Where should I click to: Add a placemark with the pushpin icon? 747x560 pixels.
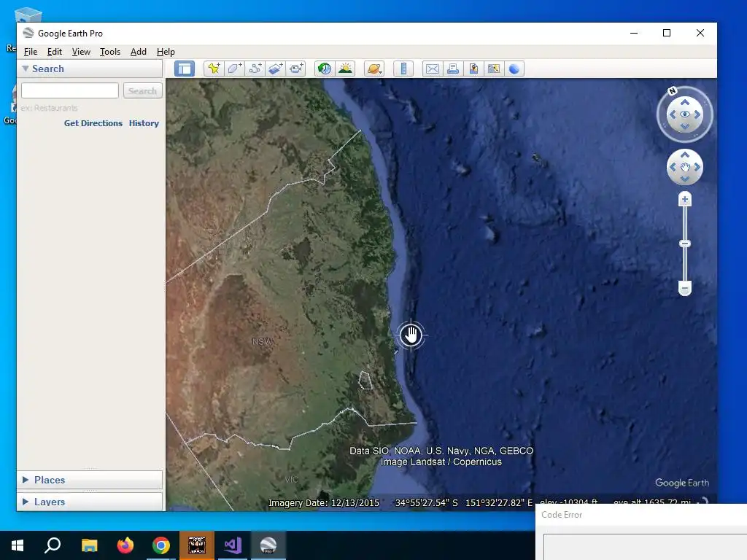[x=214, y=69]
